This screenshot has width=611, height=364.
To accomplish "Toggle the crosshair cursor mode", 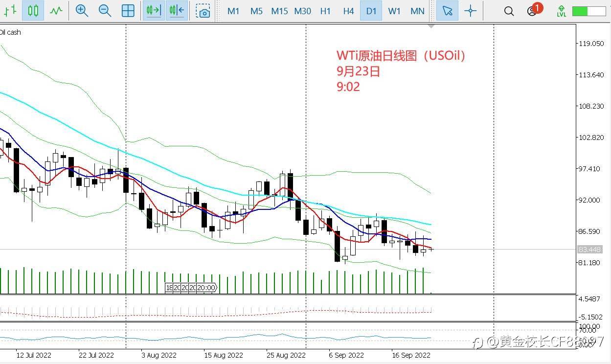I will point(470,11).
